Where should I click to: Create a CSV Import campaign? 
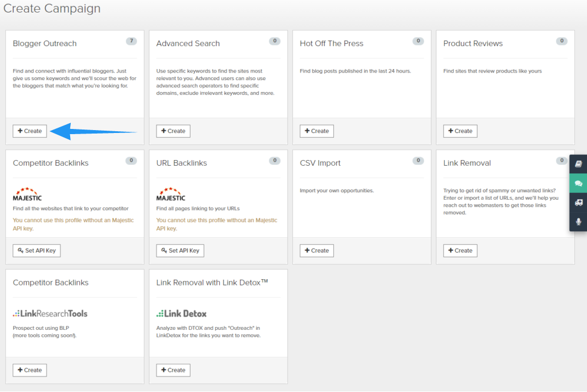pyautogui.click(x=317, y=251)
